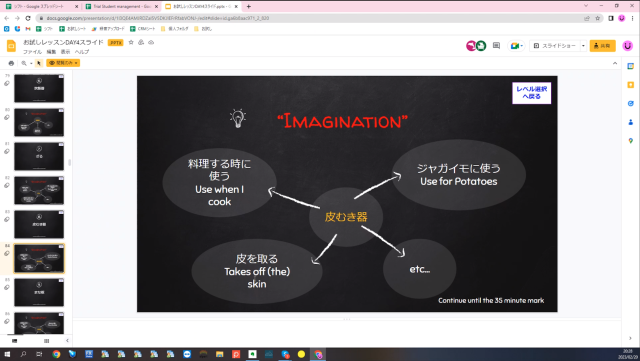Collapse the menus with the up chevron
Image resolution: width=640 pixels, height=361 pixels.
point(615,63)
